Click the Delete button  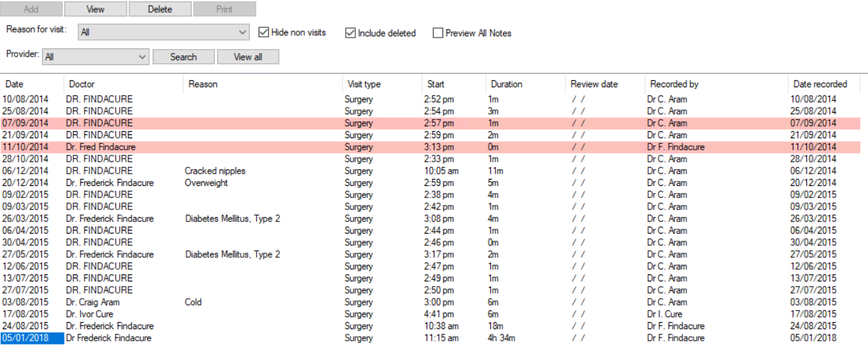160,9
